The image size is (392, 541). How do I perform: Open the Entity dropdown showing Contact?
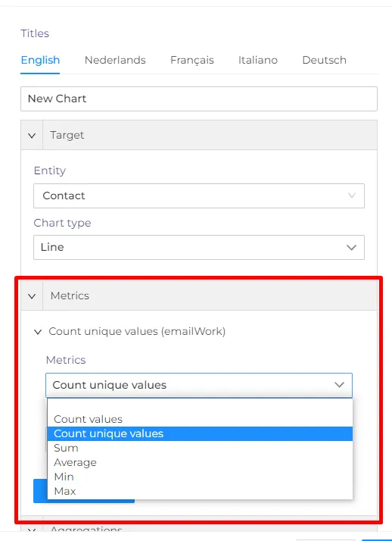[199, 195]
